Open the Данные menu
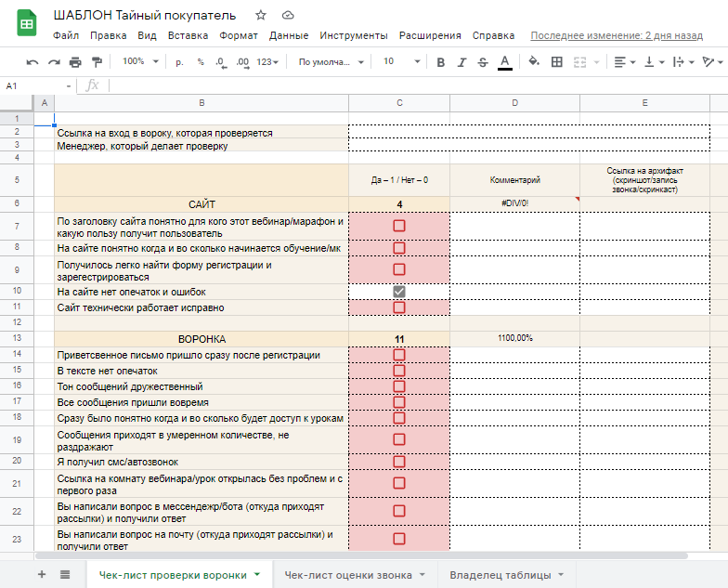Viewport: 728px width, 588px height. pos(289,35)
